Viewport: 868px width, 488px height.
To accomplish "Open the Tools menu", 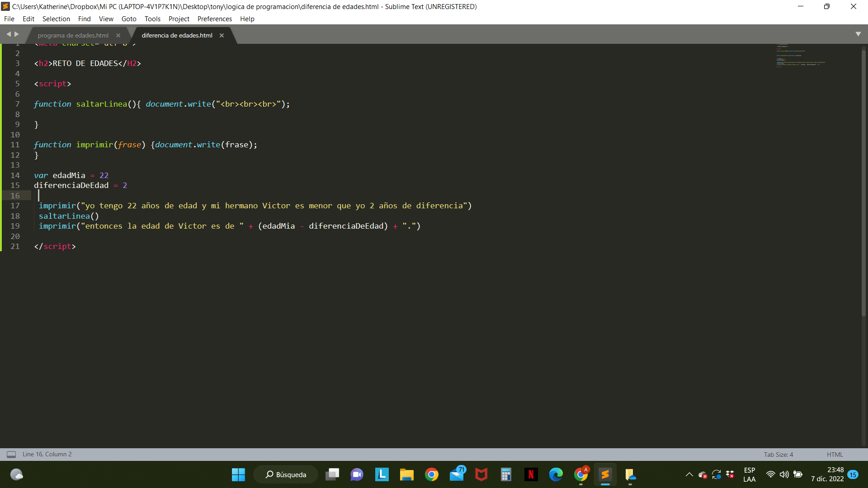I will 152,19.
